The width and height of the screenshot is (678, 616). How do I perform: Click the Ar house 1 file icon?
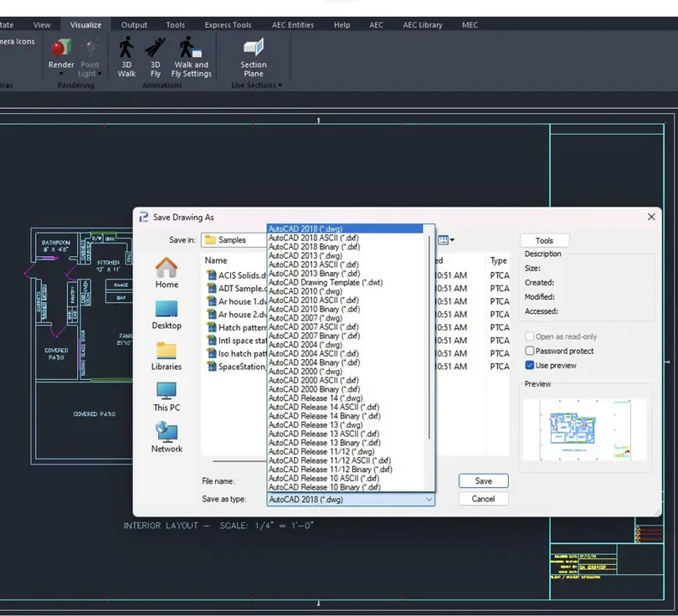pos(212,300)
